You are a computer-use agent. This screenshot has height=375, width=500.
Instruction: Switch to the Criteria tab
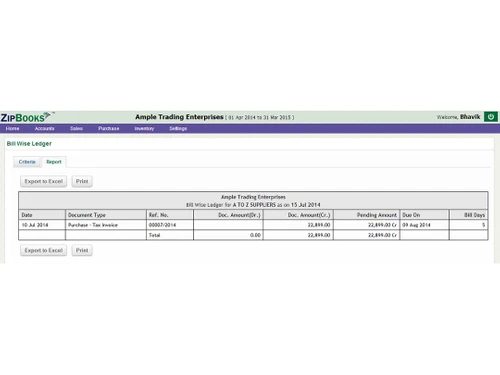(27, 162)
